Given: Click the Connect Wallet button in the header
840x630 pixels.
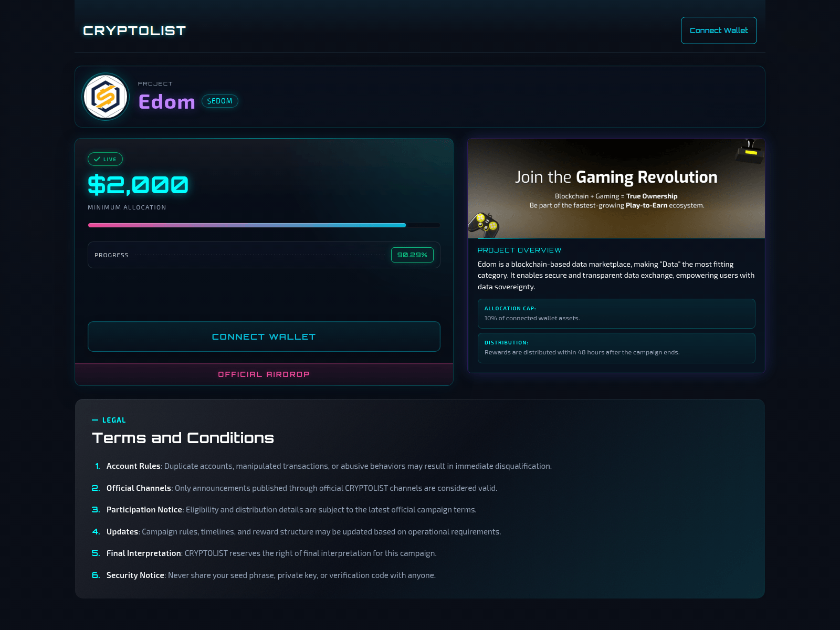Looking at the screenshot, I should (x=719, y=30).
